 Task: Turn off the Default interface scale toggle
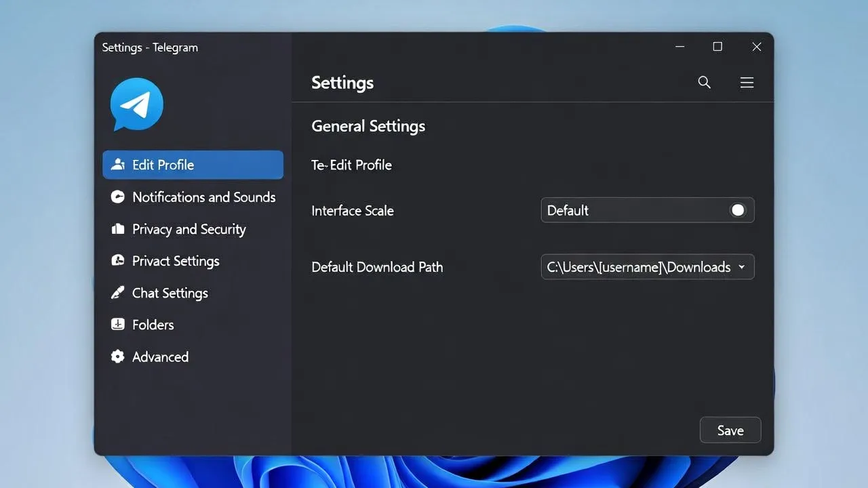pos(737,210)
